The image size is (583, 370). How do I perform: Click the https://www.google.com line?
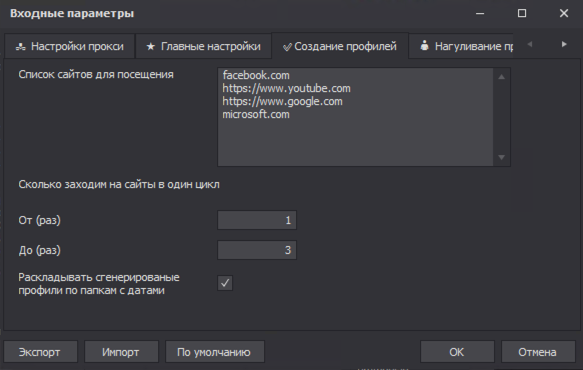point(282,102)
